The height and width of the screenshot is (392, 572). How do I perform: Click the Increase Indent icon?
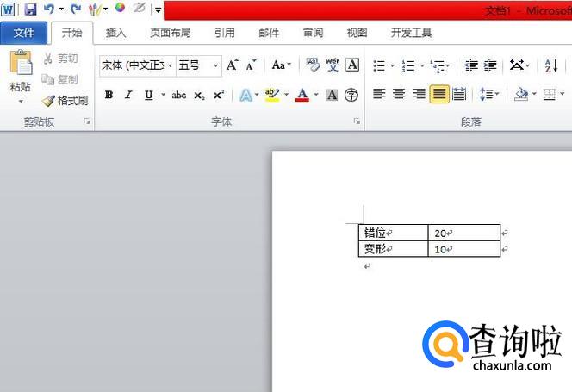(x=490, y=65)
